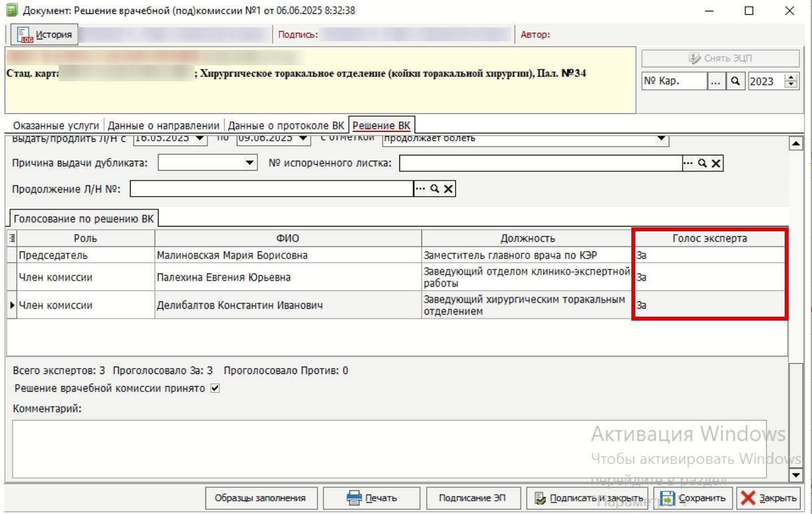Clear the № испорченного листка field with X

[716, 163]
